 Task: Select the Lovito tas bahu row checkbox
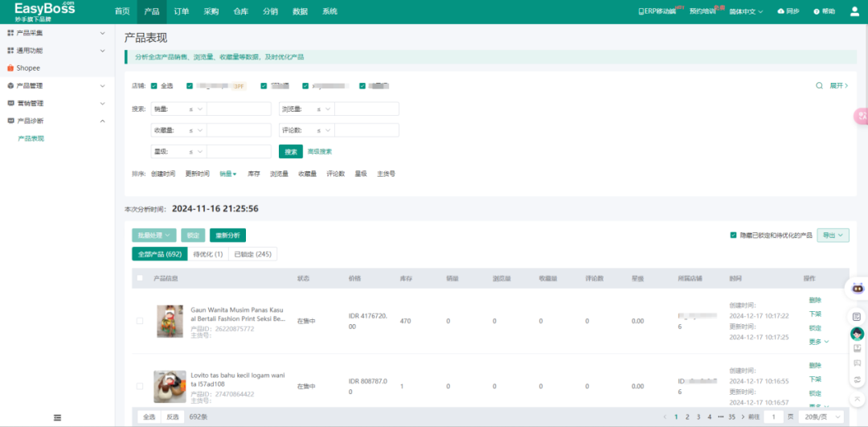140,386
